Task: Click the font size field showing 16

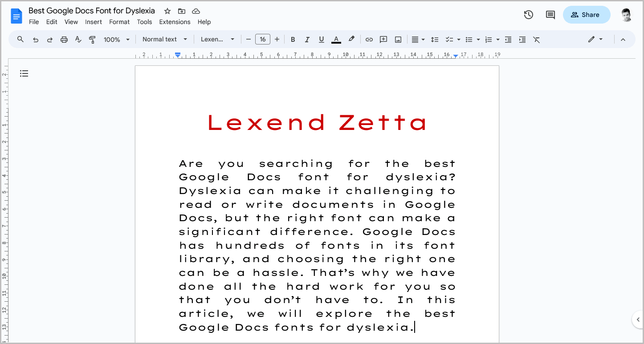Action: (263, 40)
